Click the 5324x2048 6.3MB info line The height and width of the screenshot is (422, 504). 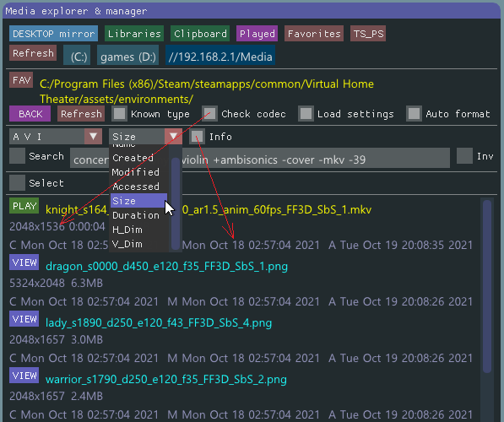click(56, 283)
